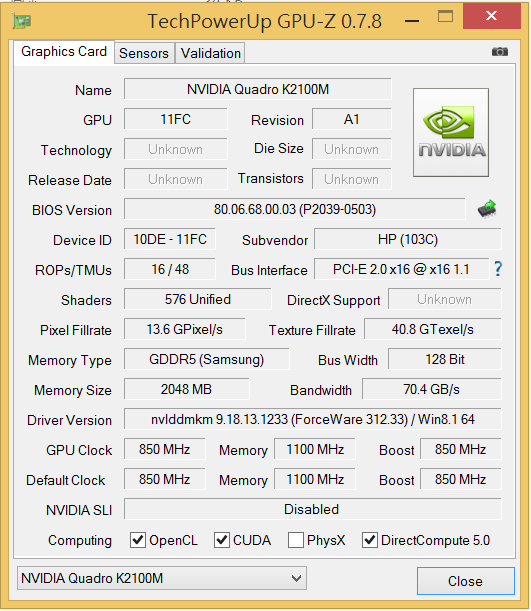Click the Computing label
Viewport: 531px width, 611px height.
pos(80,540)
